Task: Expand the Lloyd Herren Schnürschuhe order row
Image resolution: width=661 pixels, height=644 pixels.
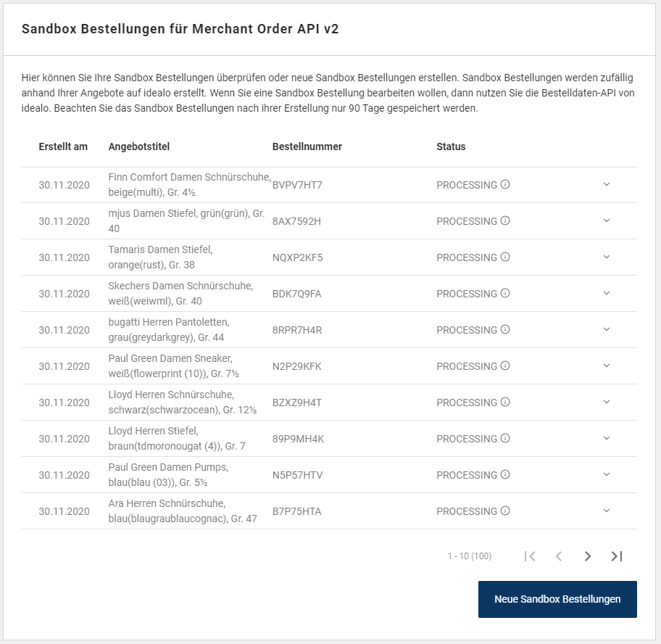Action: click(607, 402)
